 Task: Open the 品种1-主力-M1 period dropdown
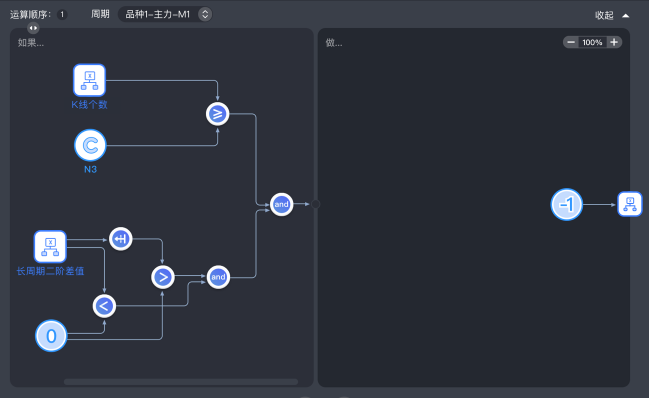[x=165, y=14]
